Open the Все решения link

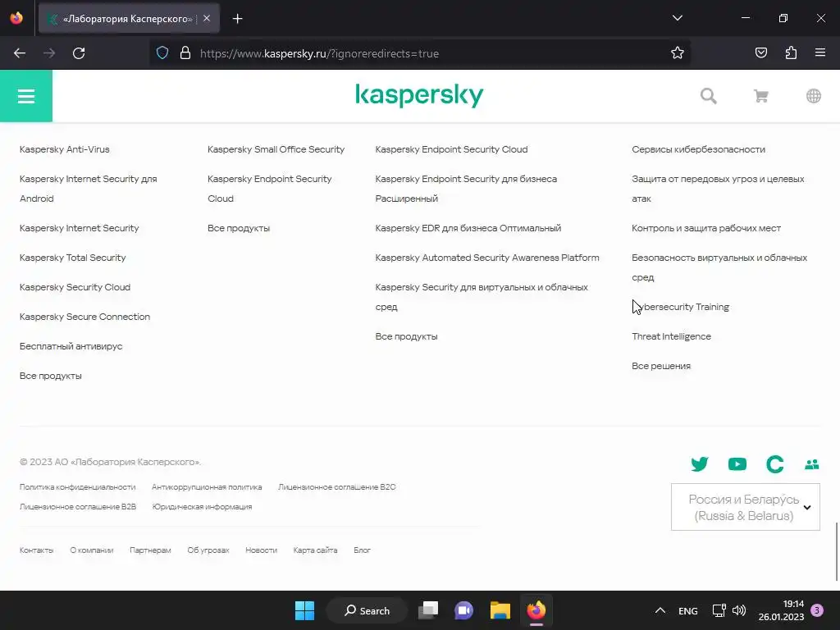click(661, 366)
